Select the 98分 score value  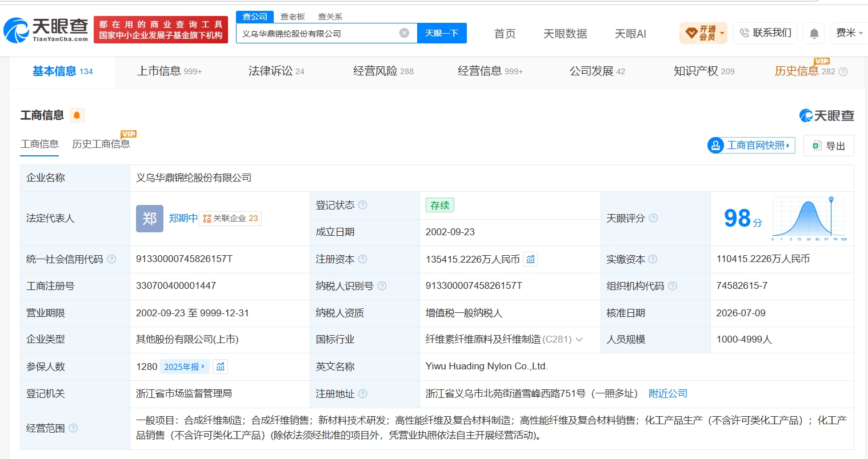(x=743, y=219)
